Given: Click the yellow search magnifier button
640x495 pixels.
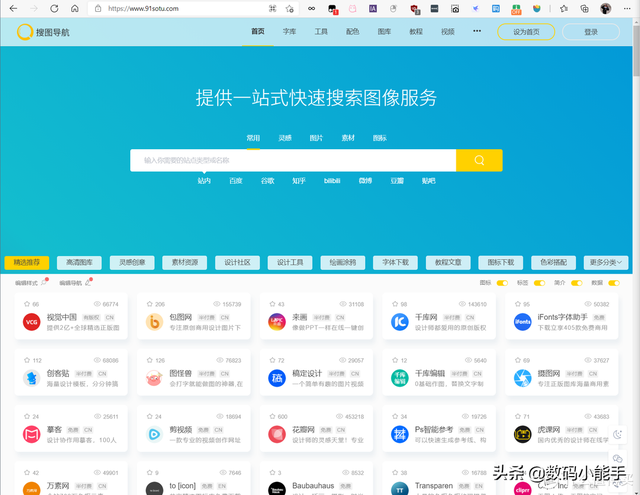Looking at the screenshot, I should 479,160.
